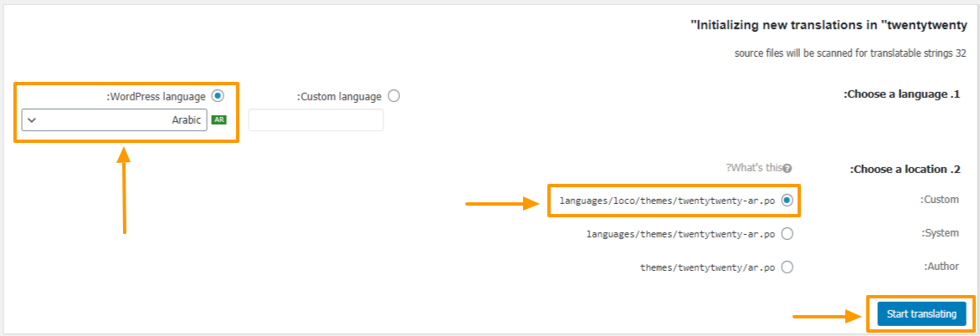
Task: Click the "Author:" location row label
Action: click(x=941, y=267)
